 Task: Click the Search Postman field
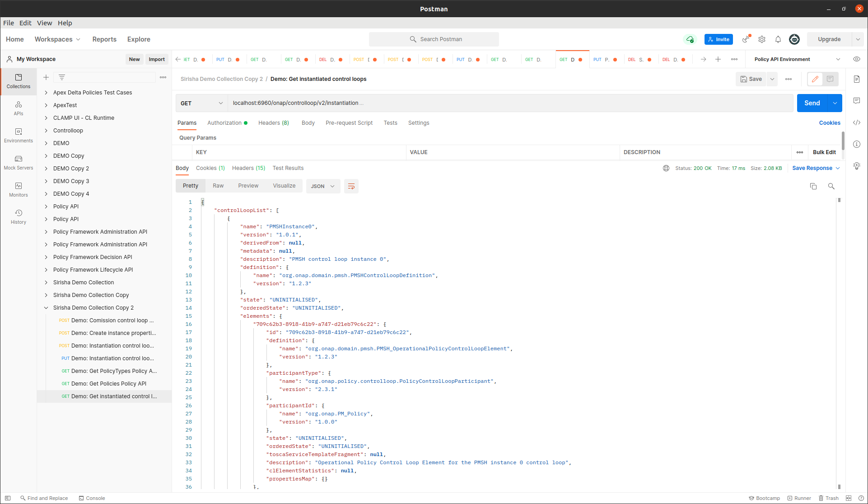(x=434, y=39)
